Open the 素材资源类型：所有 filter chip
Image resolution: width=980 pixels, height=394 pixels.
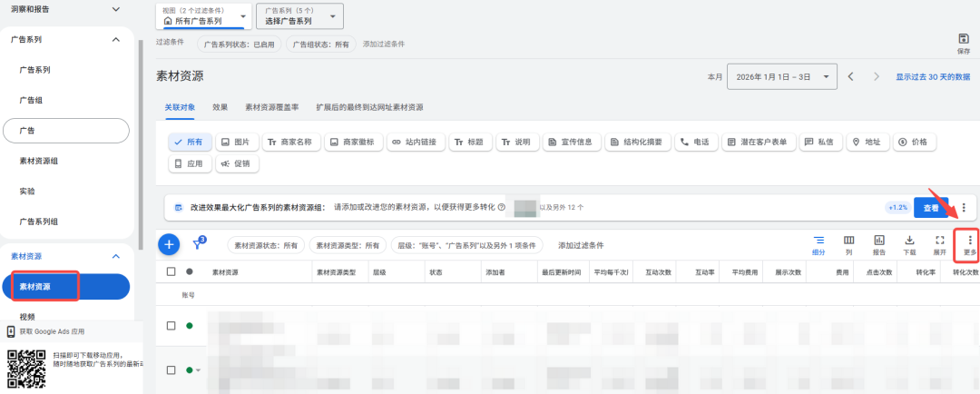click(348, 246)
